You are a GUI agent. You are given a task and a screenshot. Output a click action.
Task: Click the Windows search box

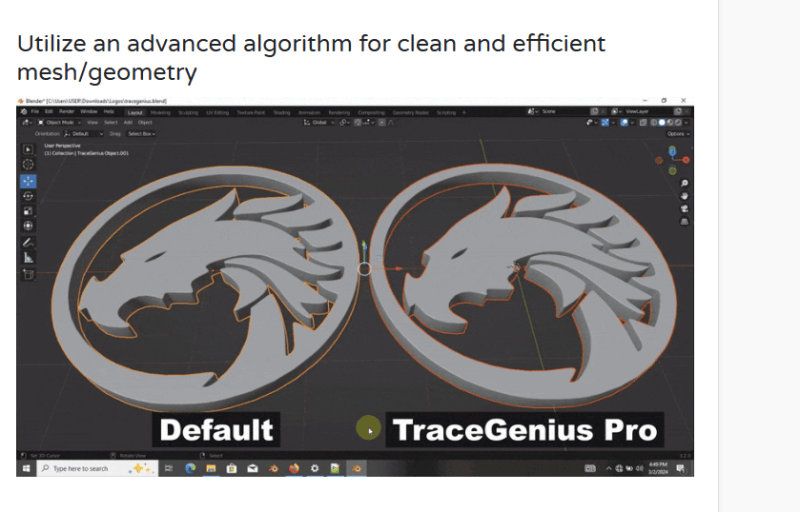(x=97, y=468)
